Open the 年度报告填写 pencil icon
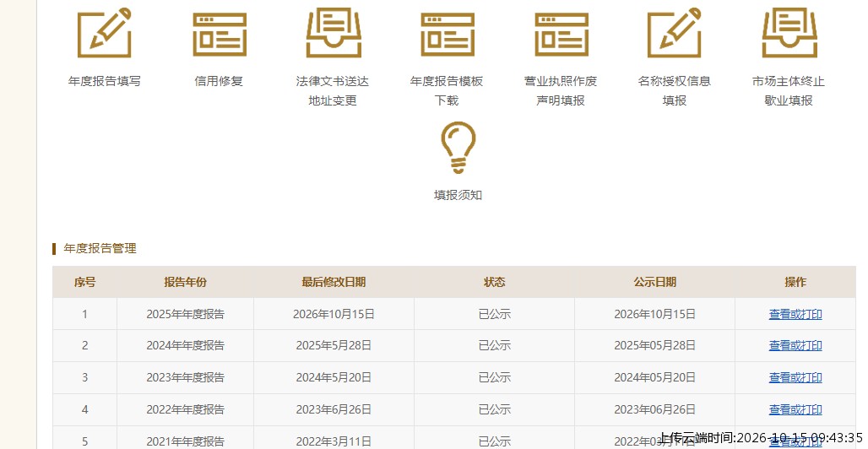The width and height of the screenshot is (868, 449). point(105,33)
